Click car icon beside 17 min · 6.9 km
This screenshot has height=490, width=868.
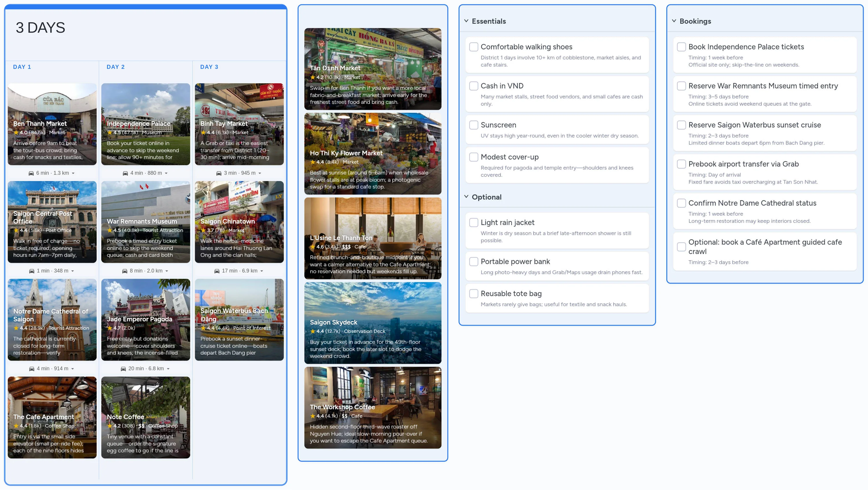pyautogui.click(x=217, y=271)
